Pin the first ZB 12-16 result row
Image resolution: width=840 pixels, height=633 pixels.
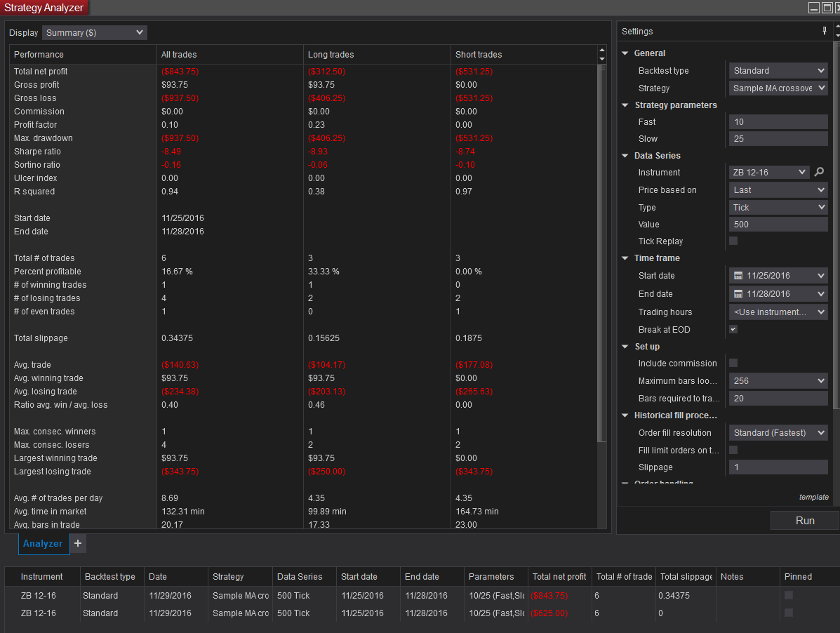coord(789,595)
